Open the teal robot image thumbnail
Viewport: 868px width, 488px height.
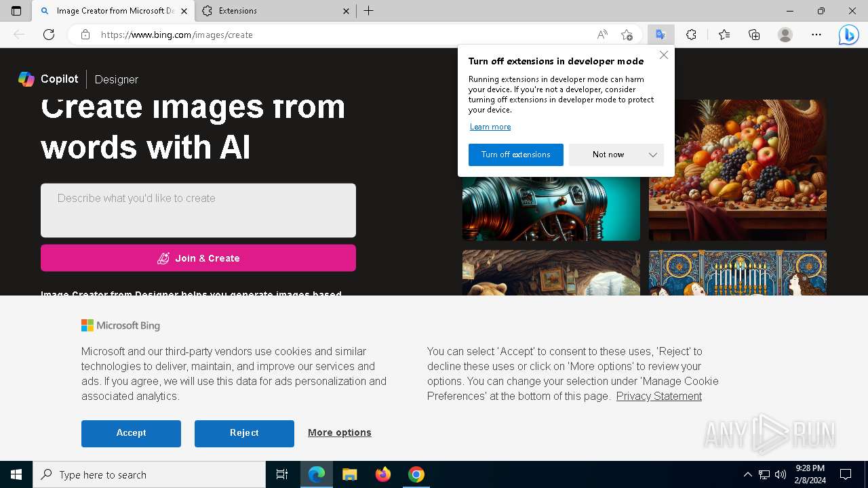551,209
